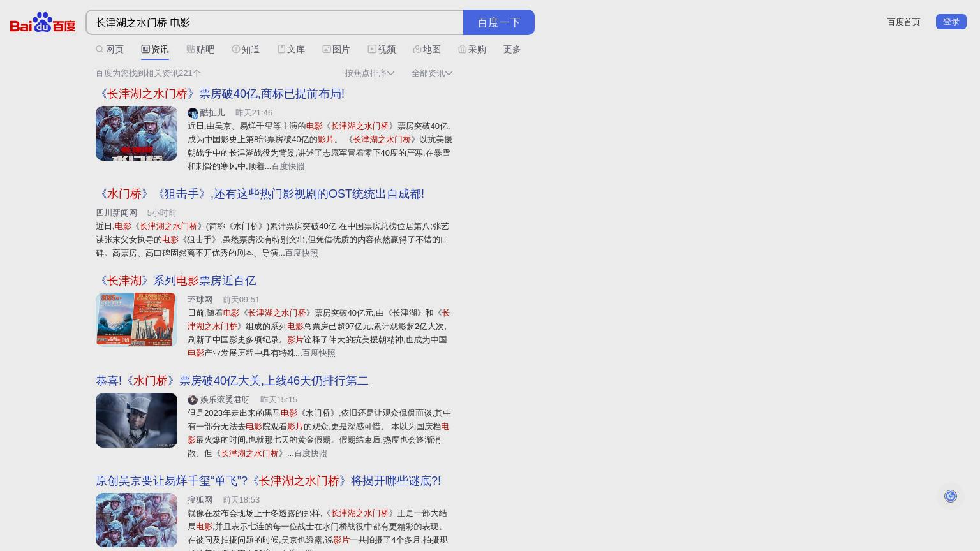The image size is (980, 551).
Task: Open thumbnail of 吴京易烊千玺 article
Action: click(137, 520)
